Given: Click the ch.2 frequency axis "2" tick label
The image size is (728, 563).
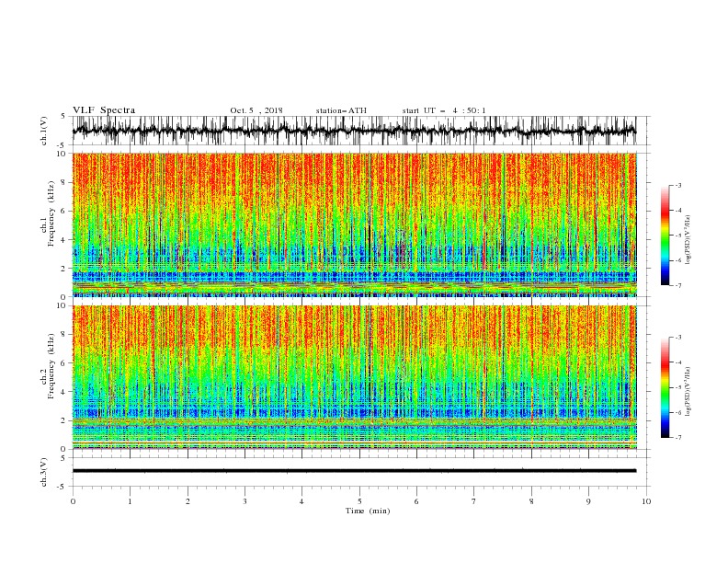Looking at the screenshot, I should [64, 420].
